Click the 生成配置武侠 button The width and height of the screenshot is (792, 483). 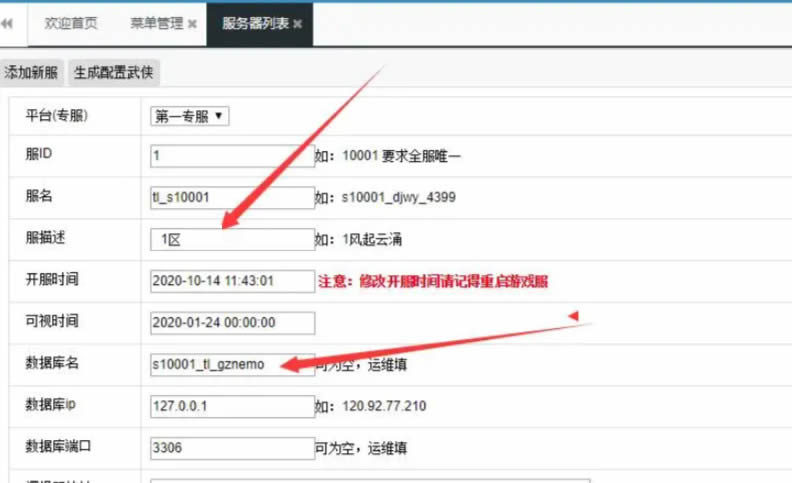(114, 73)
